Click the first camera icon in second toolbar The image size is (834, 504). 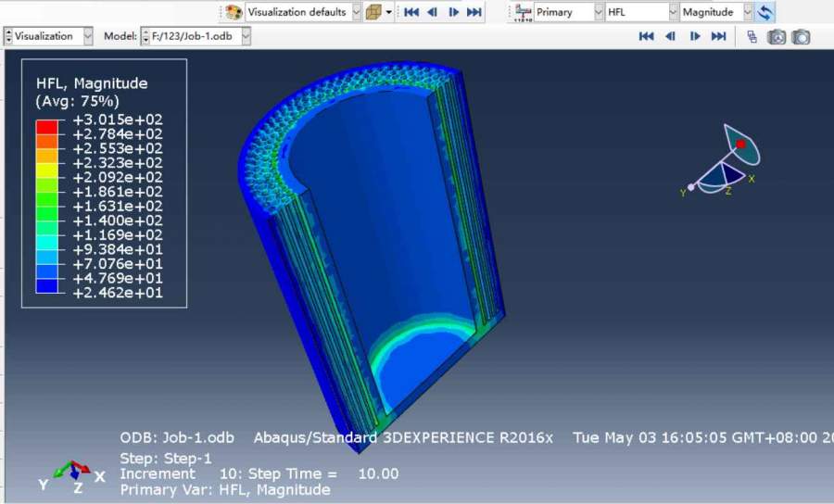point(777,36)
